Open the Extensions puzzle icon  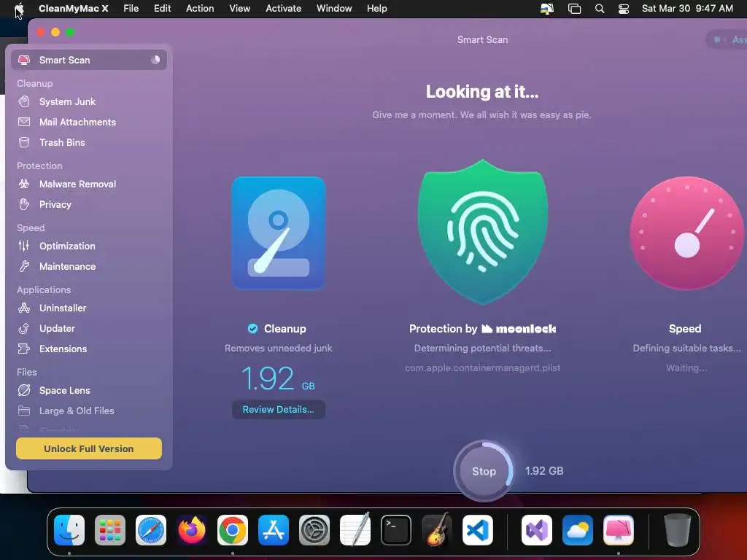[24, 349]
